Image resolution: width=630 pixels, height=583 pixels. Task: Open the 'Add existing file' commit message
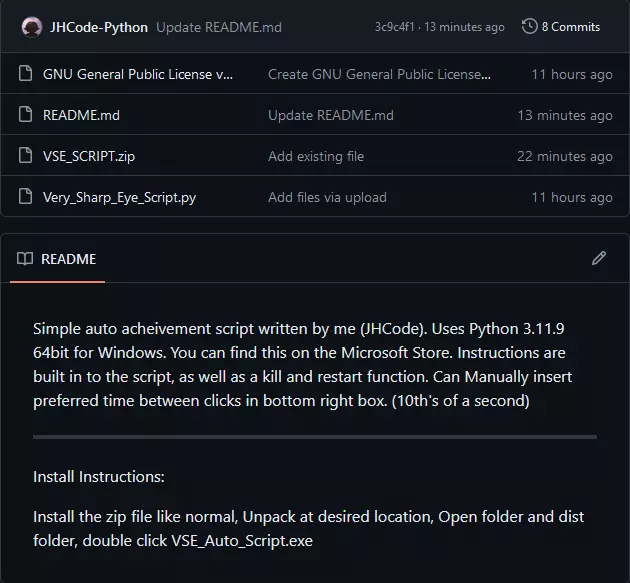pyautogui.click(x=316, y=156)
